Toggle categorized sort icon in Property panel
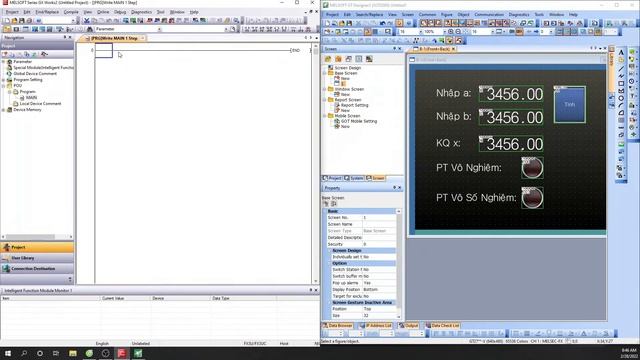640x360 pixels. [326, 204]
